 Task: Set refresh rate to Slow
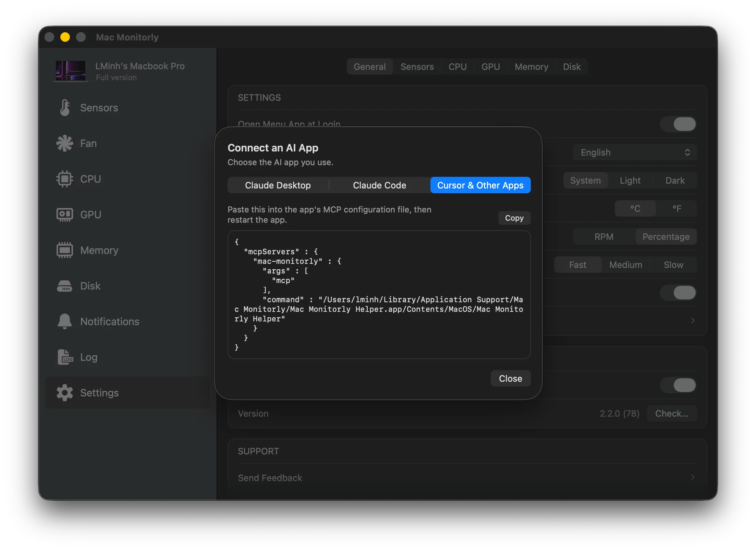pos(673,265)
